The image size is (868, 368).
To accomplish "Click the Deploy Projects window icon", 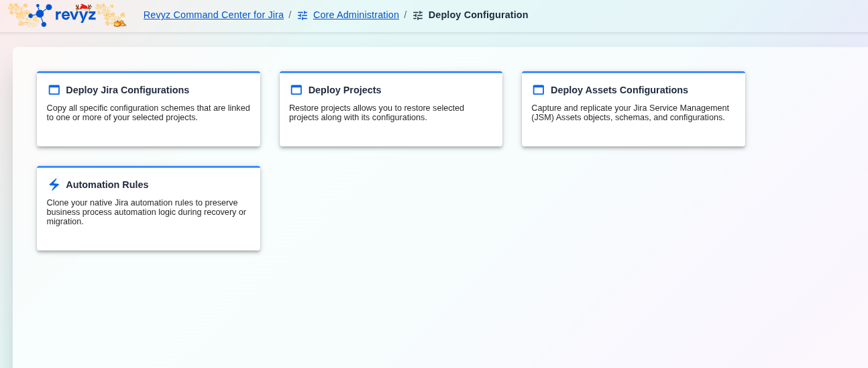I will tap(296, 90).
